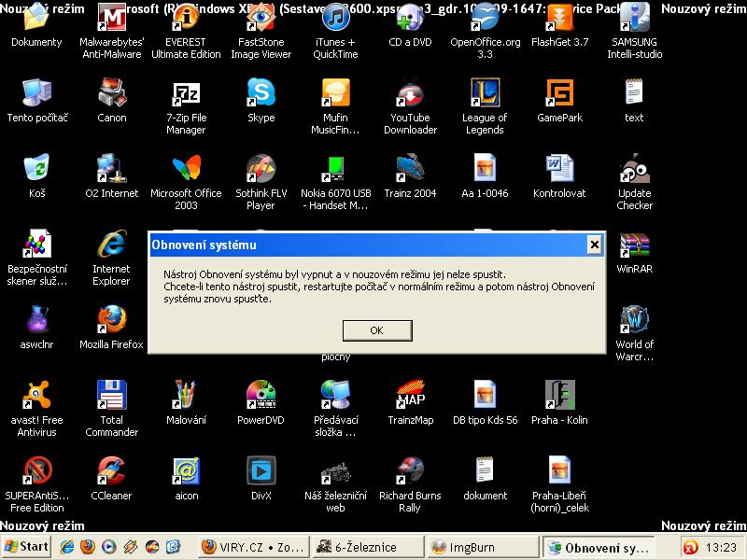
Task: Select the WinRAR icon
Action: (x=635, y=245)
